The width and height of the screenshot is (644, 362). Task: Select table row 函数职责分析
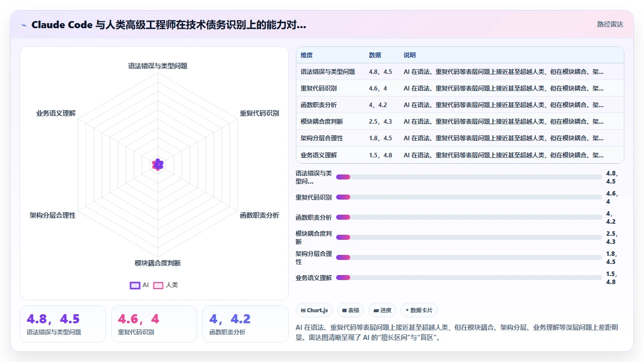click(x=460, y=105)
